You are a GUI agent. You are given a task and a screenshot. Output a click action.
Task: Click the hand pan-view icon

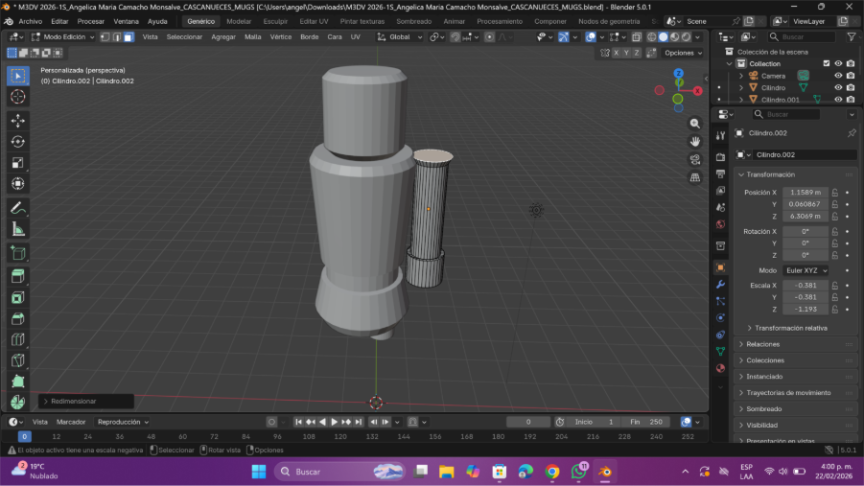(x=695, y=142)
